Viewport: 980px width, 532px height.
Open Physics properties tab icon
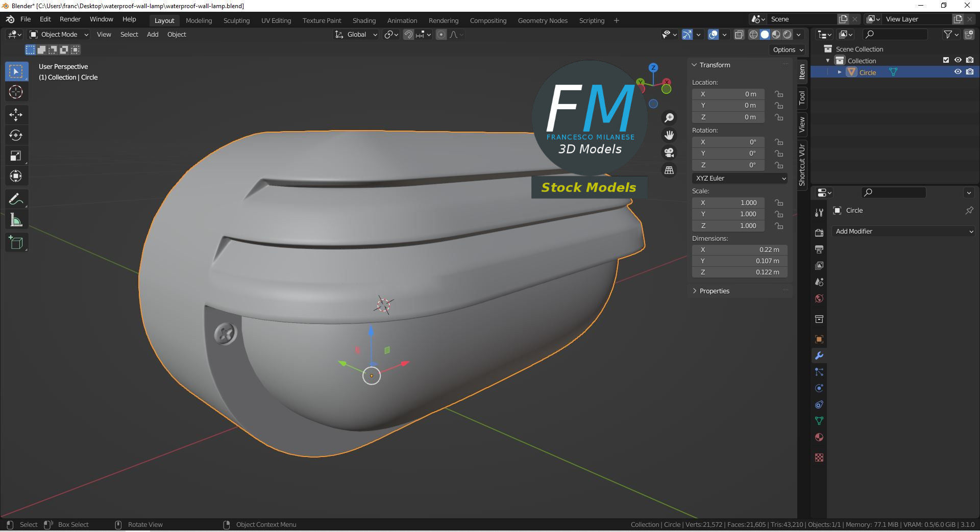pyautogui.click(x=819, y=388)
